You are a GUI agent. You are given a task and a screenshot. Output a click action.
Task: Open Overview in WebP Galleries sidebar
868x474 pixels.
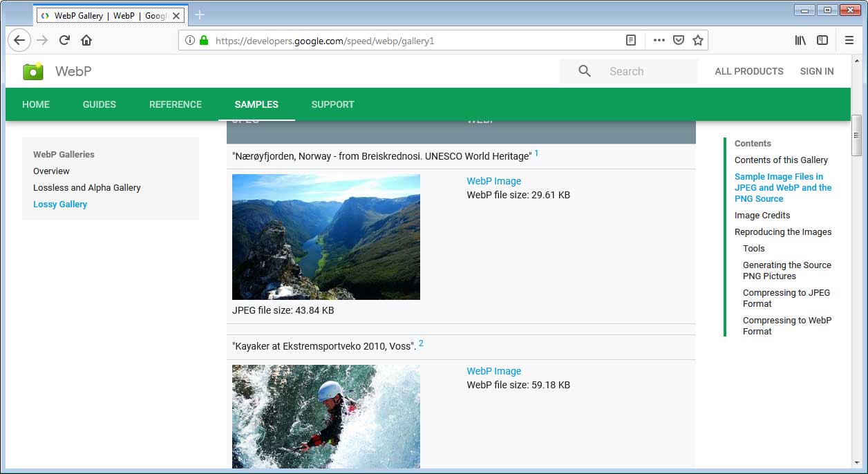tap(51, 171)
